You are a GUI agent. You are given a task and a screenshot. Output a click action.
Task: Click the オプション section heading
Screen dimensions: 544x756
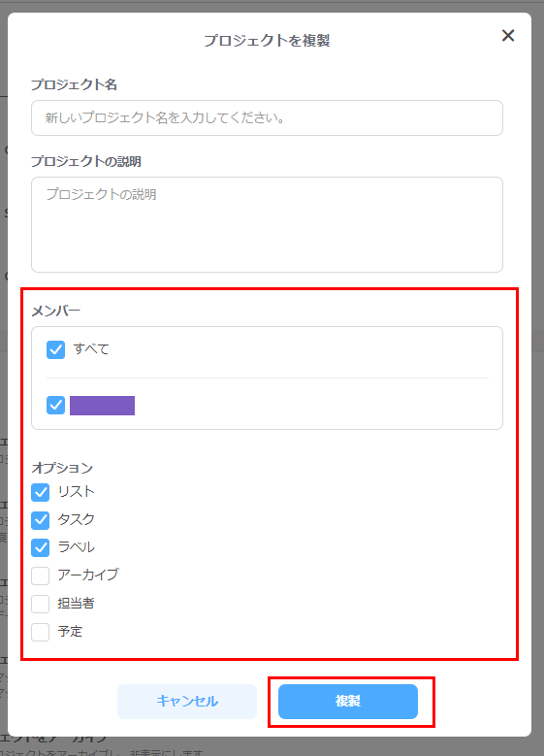coord(62,468)
